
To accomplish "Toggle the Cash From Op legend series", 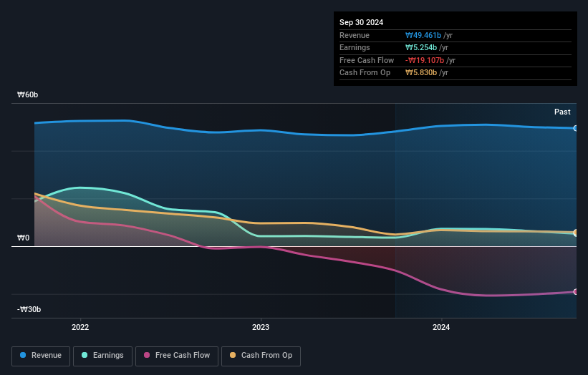I will coord(261,356).
